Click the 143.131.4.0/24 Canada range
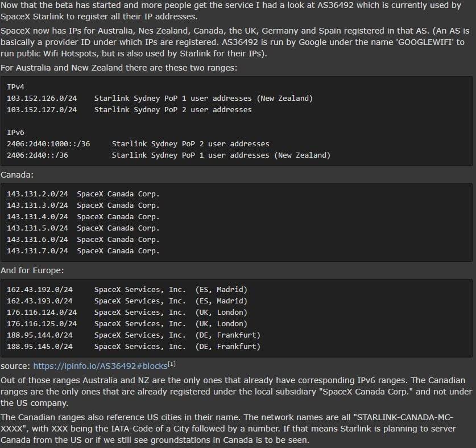 tap(38, 217)
